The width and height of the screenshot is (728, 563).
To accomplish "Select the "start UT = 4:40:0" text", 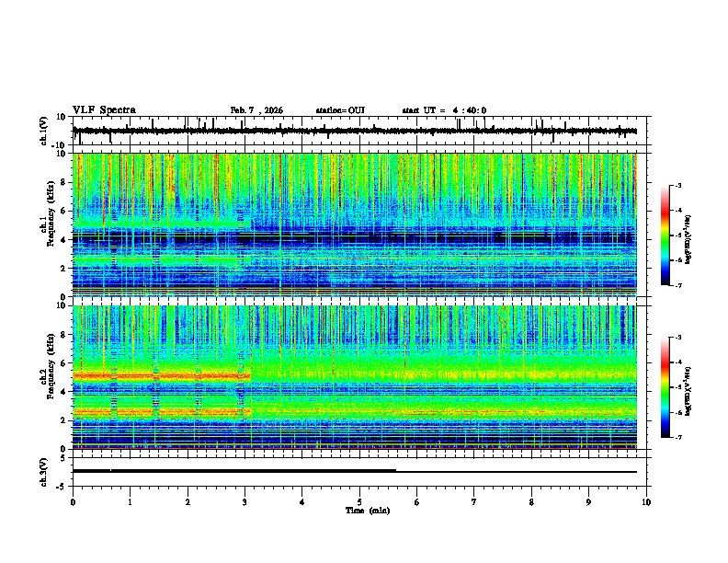I will (x=444, y=110).
